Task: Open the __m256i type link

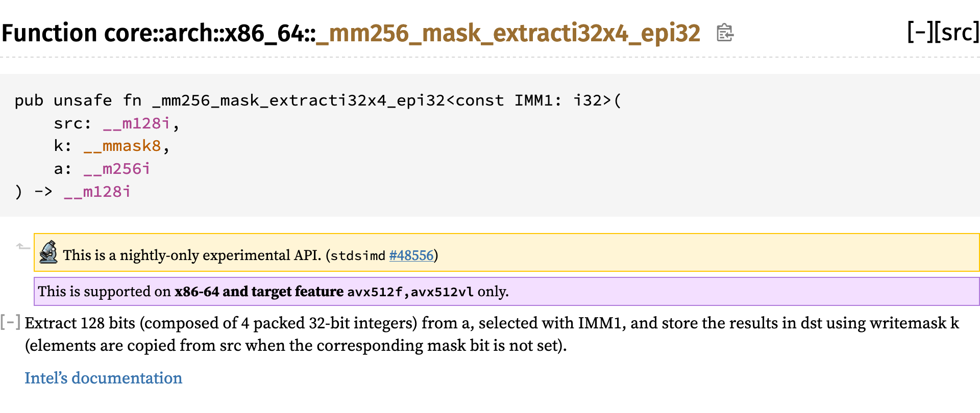Action: coord(117,169)
